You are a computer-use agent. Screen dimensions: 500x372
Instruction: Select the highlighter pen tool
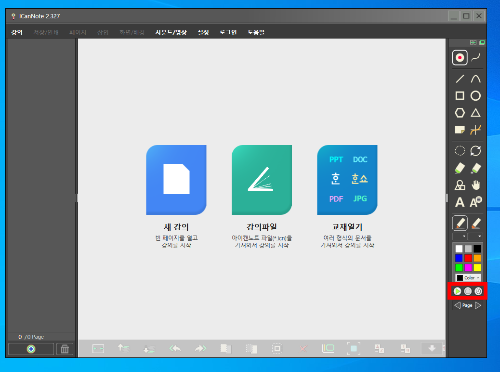[x=476, y=223]
